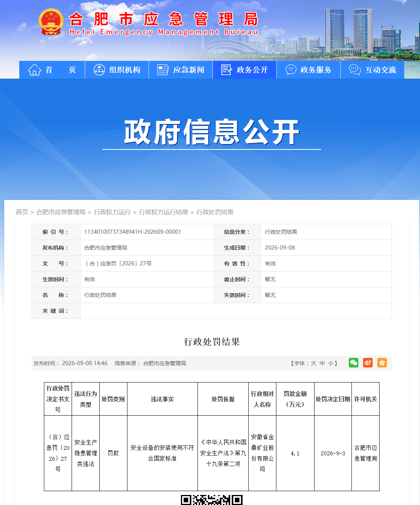Click the QR code image
This screenshot has width=420, height=505.
[212, 500]
